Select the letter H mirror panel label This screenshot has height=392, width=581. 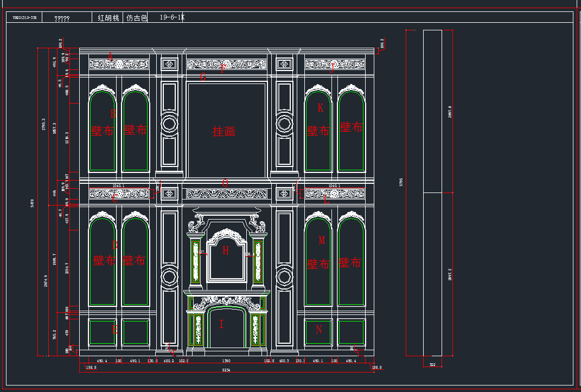pos(226,250)
